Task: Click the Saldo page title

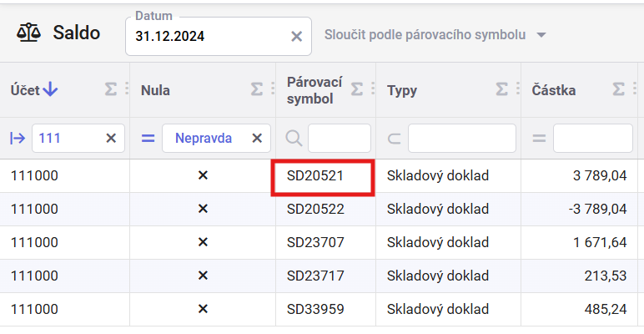Action: coord(77,33)
